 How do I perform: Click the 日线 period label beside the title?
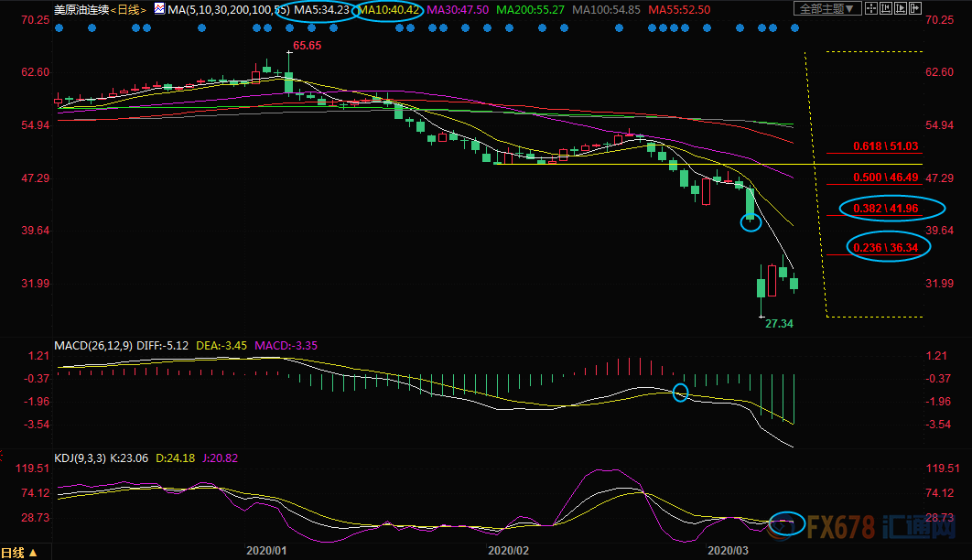tap(130, 9)
